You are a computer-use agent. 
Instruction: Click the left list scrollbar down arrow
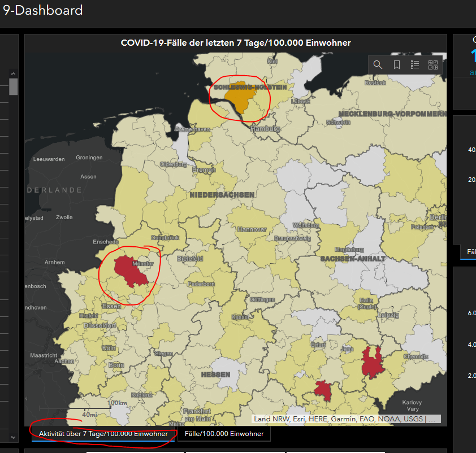point(13,437)
